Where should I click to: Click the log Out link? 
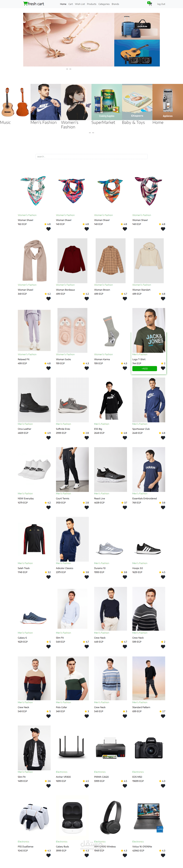coord(161,4)
